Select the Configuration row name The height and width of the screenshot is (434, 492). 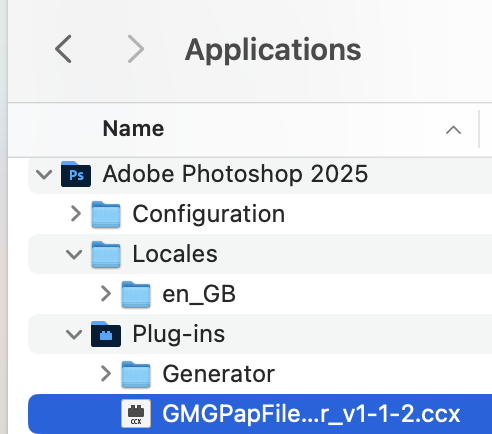(209, 214)
